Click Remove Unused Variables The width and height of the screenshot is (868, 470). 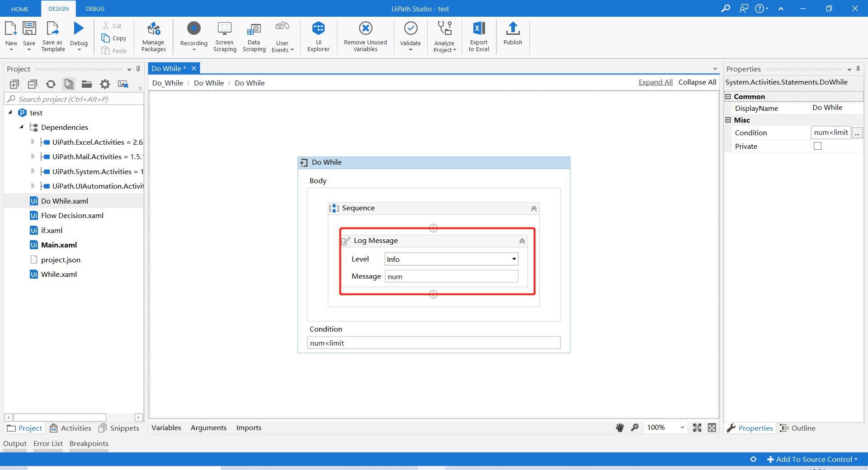click(365, 36)
